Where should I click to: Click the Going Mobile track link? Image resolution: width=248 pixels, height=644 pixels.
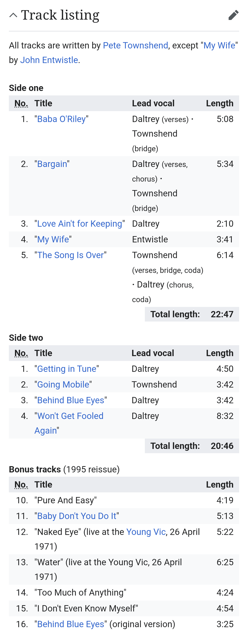click(63, 385)
